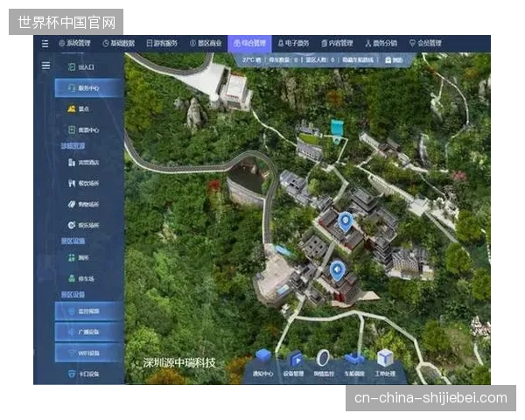
Task: Open the 游客服务 menu
Action: [x=162, y=43]
